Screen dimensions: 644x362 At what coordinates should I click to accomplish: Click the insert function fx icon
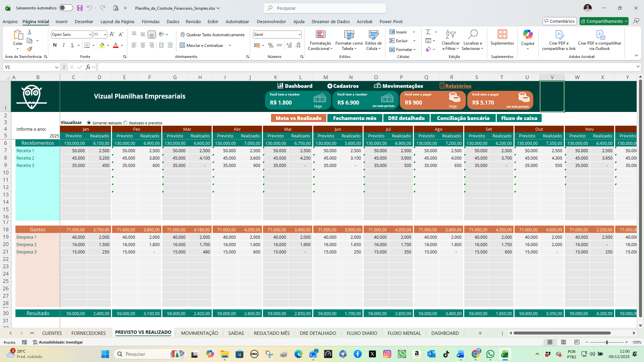pos(88,67)
